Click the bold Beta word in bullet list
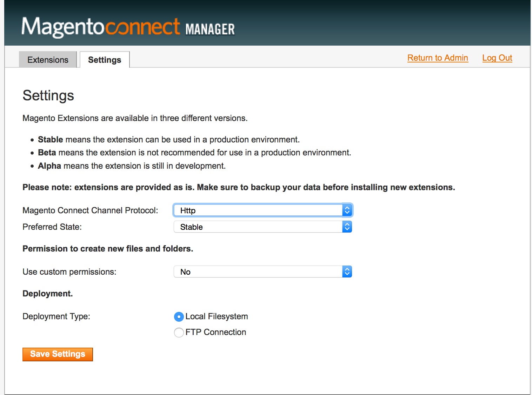 click(x=47, y=153)
